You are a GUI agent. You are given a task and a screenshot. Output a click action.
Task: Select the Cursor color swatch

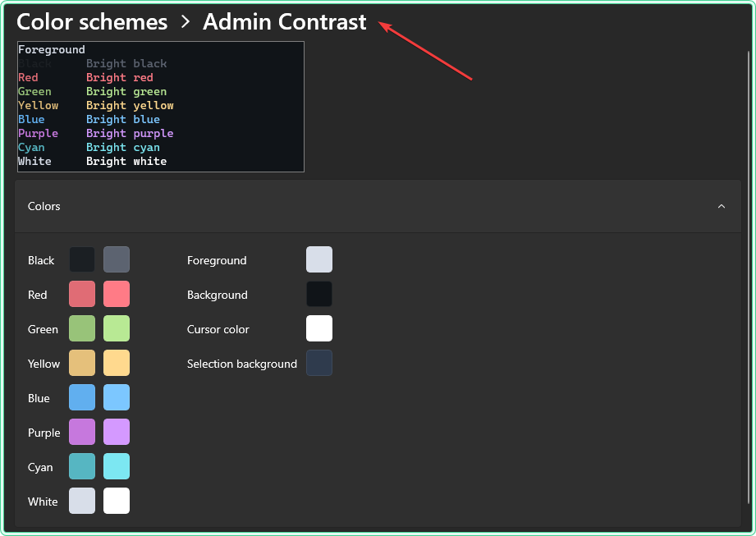(x=318, y=328)
